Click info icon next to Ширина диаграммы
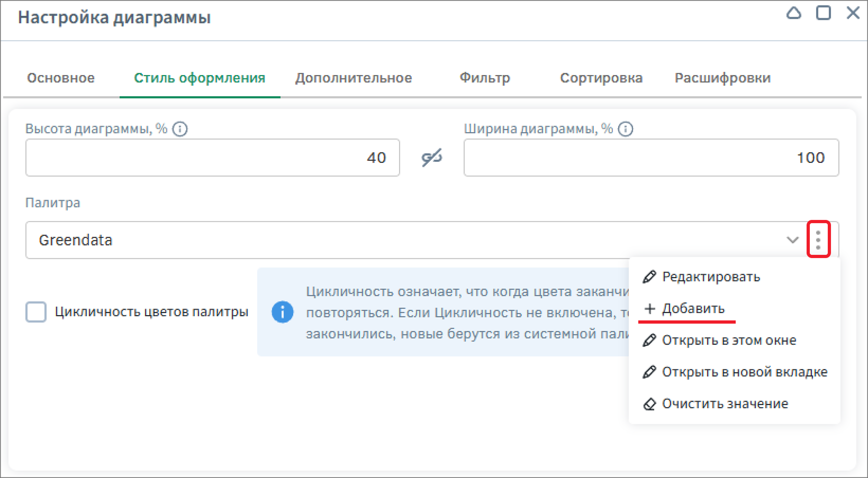868x478 pixels. point(626,129)
